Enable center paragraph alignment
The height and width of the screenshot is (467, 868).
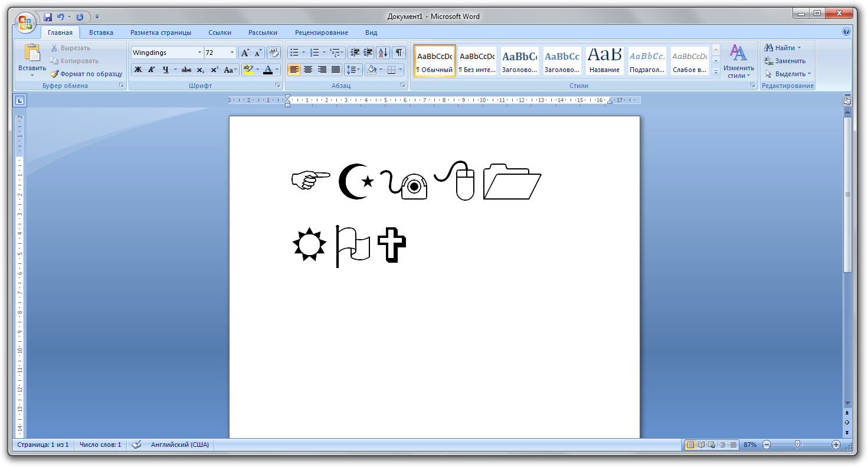308,70
